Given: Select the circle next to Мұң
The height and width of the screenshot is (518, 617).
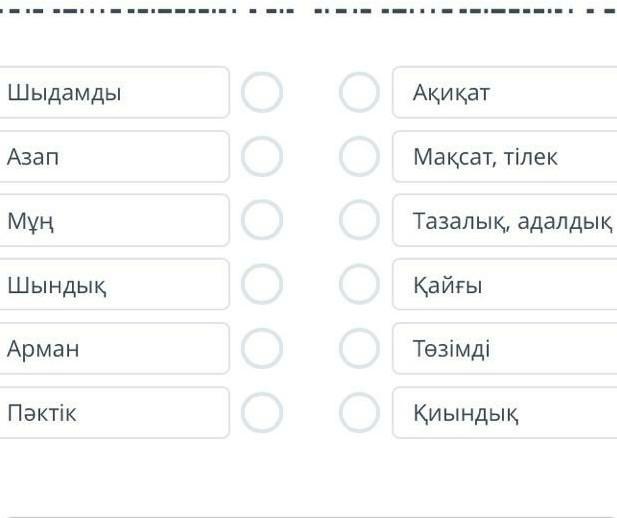Looking at the screenshot, I should tap(262, 221).
